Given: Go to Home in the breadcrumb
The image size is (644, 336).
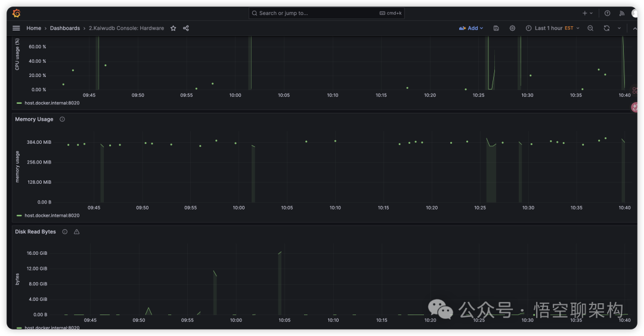Looking at the screenshot, I should tap(34, 28).
